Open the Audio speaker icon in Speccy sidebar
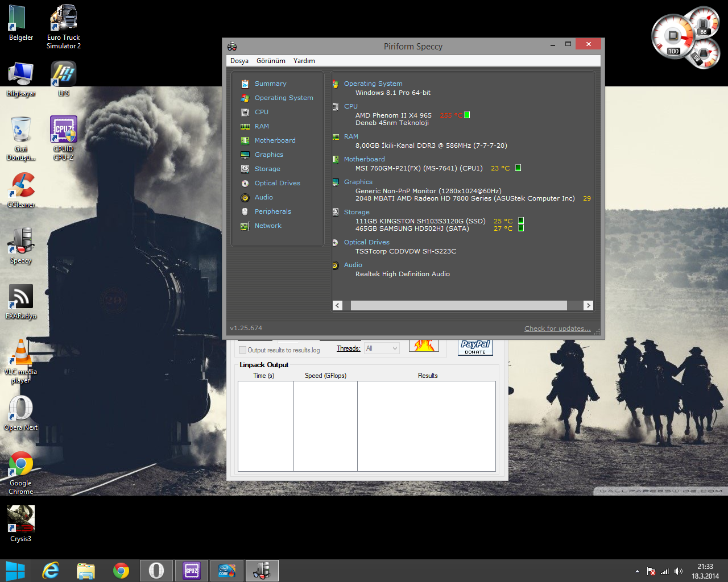This screenshot has height=582, width=728. coord(245,197)
